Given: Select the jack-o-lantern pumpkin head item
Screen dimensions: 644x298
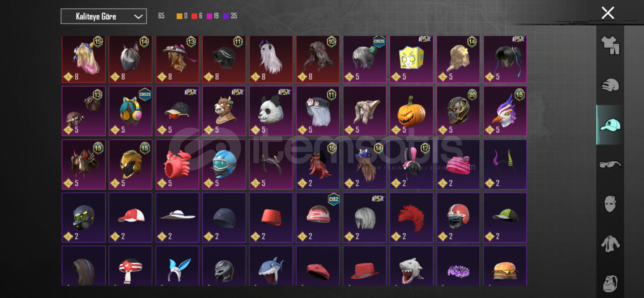Looking at the screenshot, I should click(411, 111).
